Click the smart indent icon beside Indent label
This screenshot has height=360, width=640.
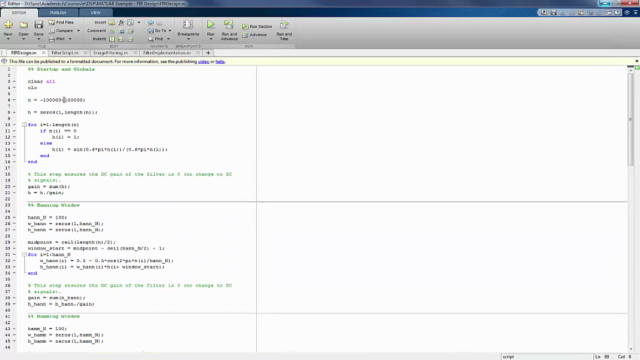coord(112,39)
